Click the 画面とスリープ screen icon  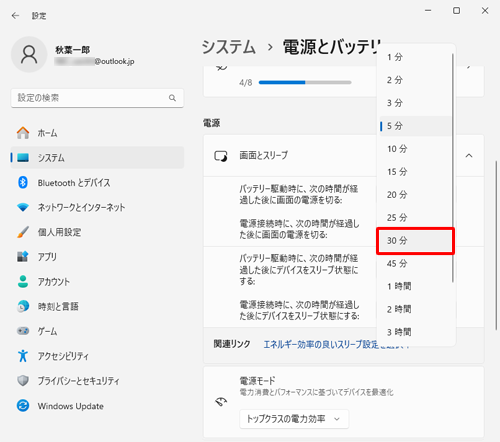click(x=221, y=156)
